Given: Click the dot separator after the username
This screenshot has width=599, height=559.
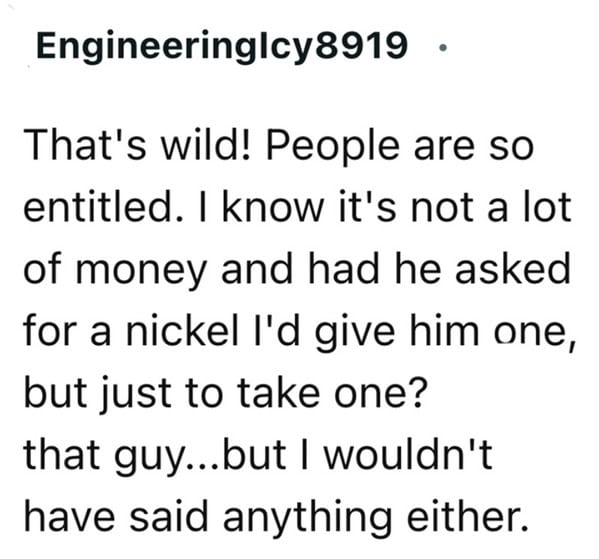Looking at the screenshot, I should pos(443,48).
